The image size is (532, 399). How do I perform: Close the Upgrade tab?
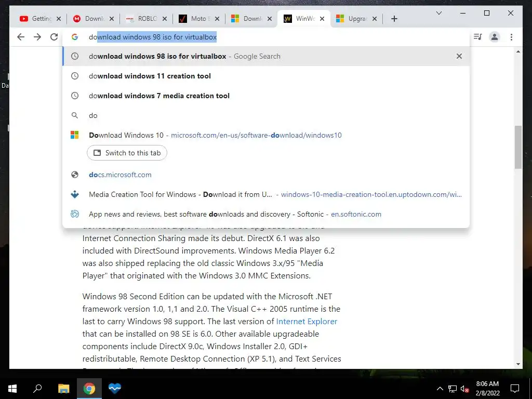(x=375, y=19)
